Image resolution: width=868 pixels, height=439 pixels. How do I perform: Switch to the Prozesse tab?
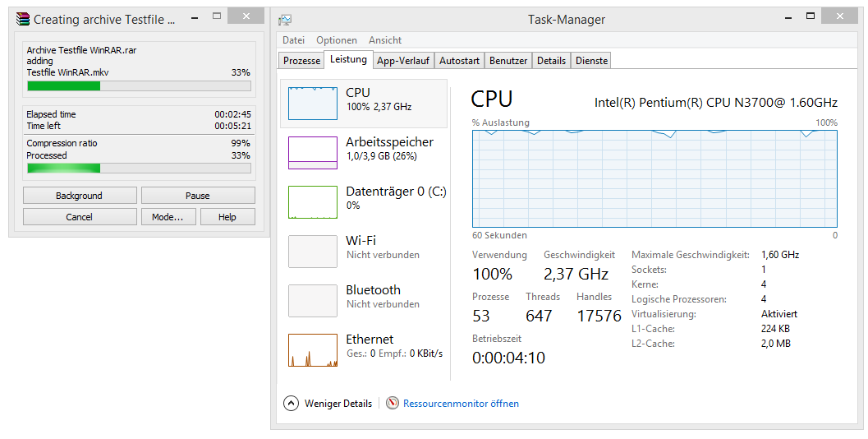pos(301,60)
